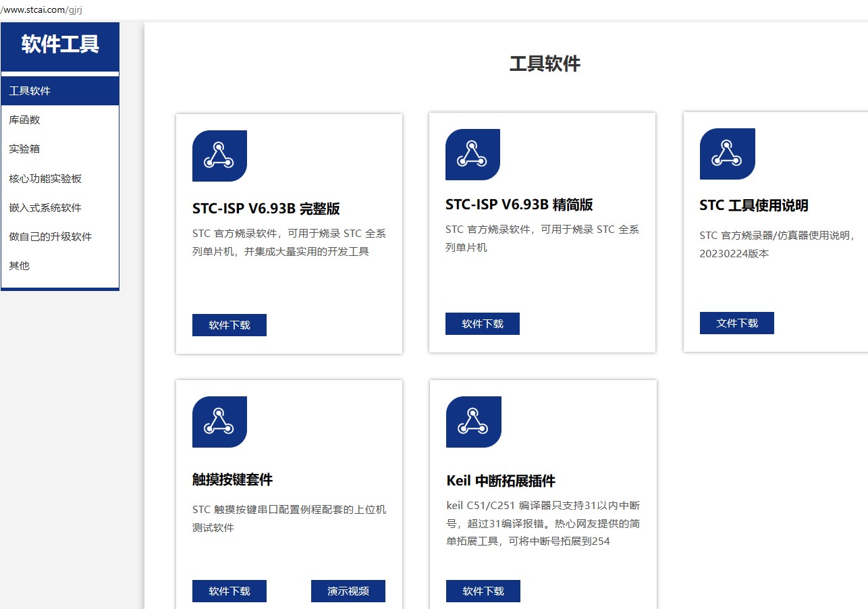Click 精简版 description ending with 列单片机
The height and width of the screenshot is (609, 868).
click(x=542, y=238)
